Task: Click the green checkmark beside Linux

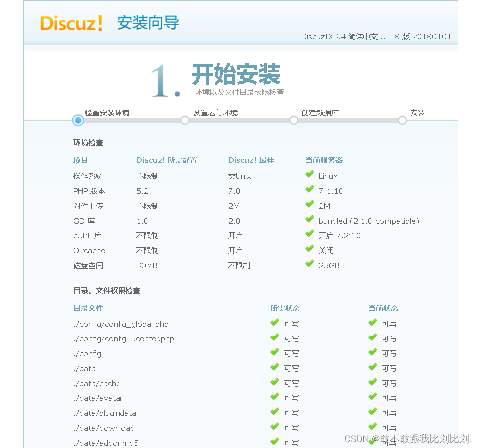Action: click(x=310, y=175)
